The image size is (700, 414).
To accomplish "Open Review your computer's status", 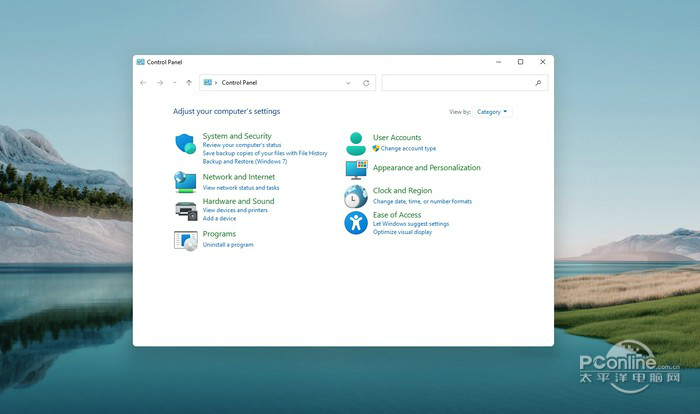I will [242, 145].
